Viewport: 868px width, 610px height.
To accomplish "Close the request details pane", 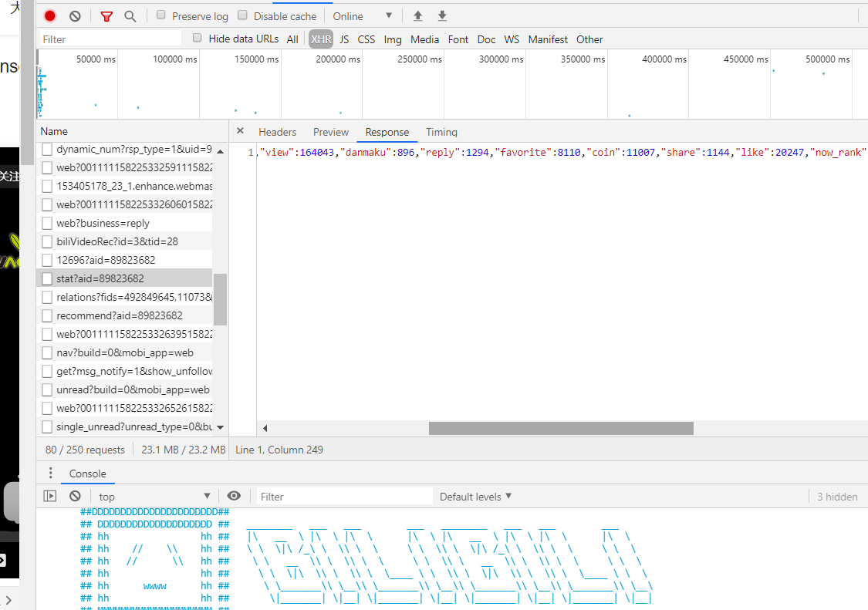I will 240,131.
